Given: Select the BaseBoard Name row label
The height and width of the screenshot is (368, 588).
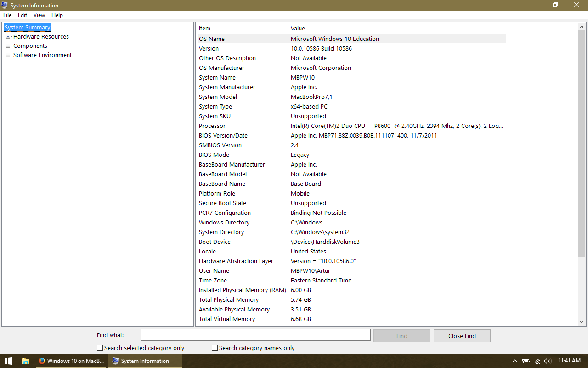Looking at the screenshot, I should point(222,184).
